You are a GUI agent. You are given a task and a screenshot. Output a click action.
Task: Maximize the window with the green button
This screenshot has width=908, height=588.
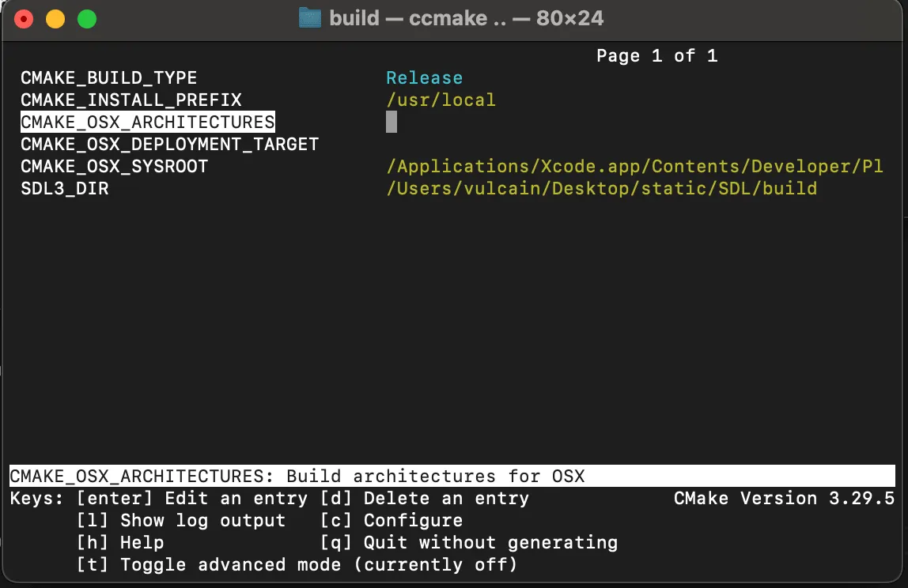[x=88, y=18]
